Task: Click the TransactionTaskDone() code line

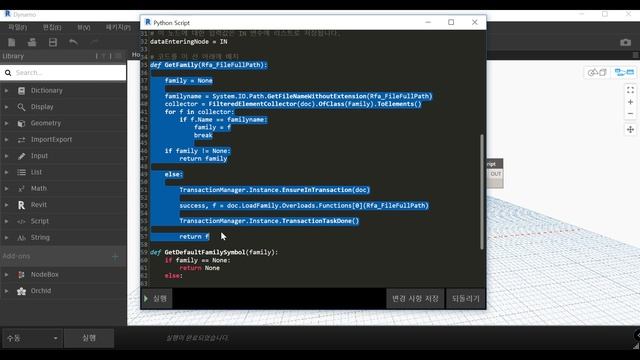Action: click(x=269, y=221)
